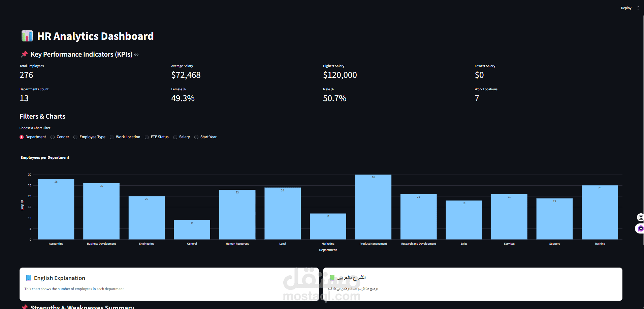
Task: Select the Gender chart filter
Action: [x=53, y=137]
